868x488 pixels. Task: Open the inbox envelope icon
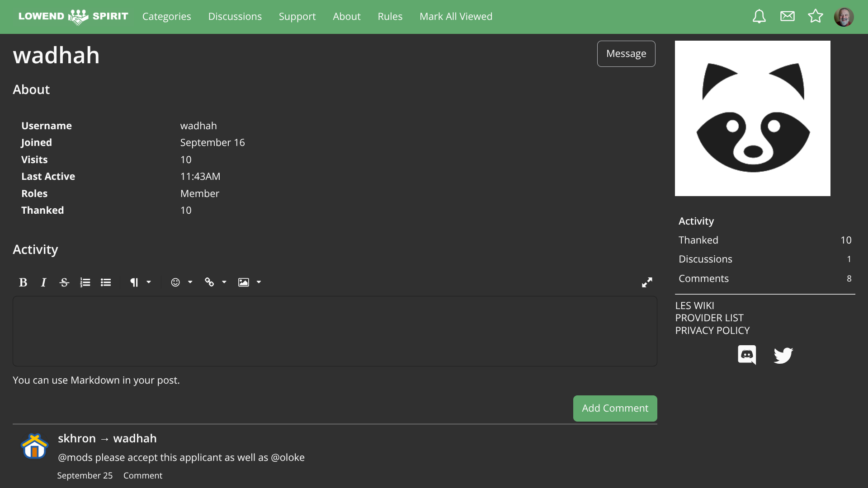coord(787,17)
